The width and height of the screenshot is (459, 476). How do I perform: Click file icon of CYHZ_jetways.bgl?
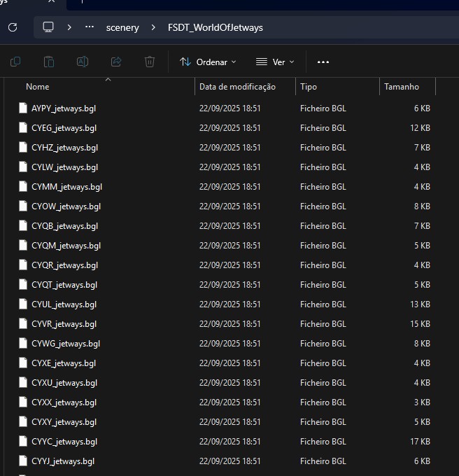[x=23, y=147]
